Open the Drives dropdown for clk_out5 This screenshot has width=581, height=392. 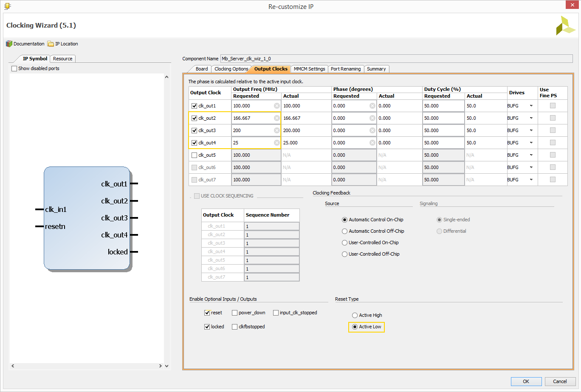531,155
